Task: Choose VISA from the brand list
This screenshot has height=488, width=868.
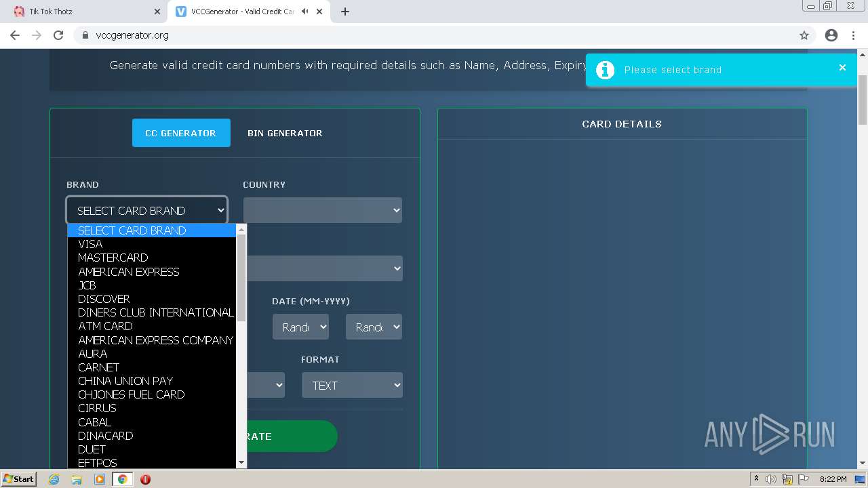Action: point(152,244)
